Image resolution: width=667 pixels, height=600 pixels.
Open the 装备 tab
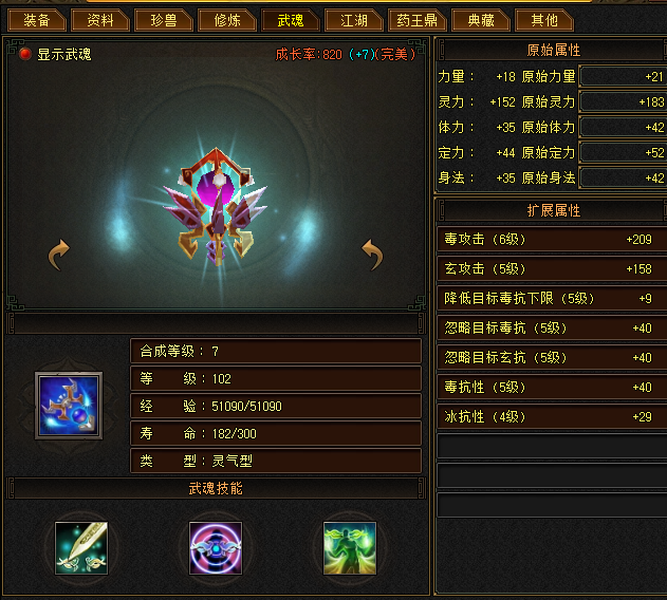coord(37,20)
